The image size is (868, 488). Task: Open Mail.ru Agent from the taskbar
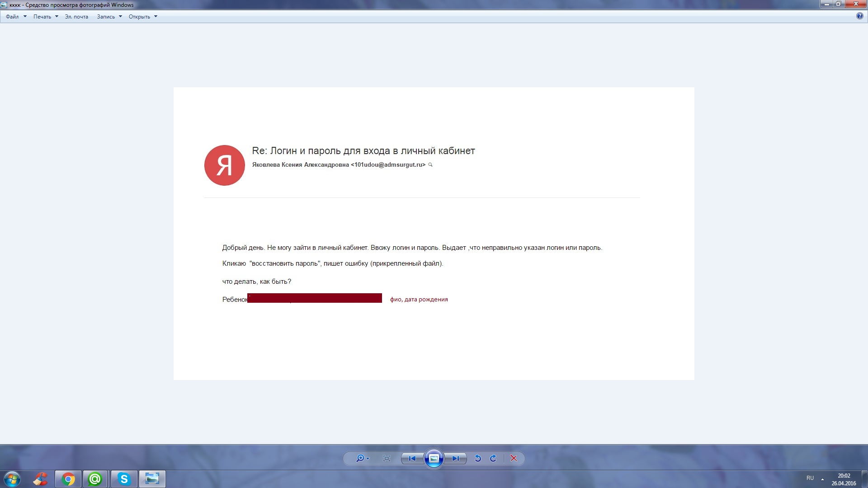(95, 479)
